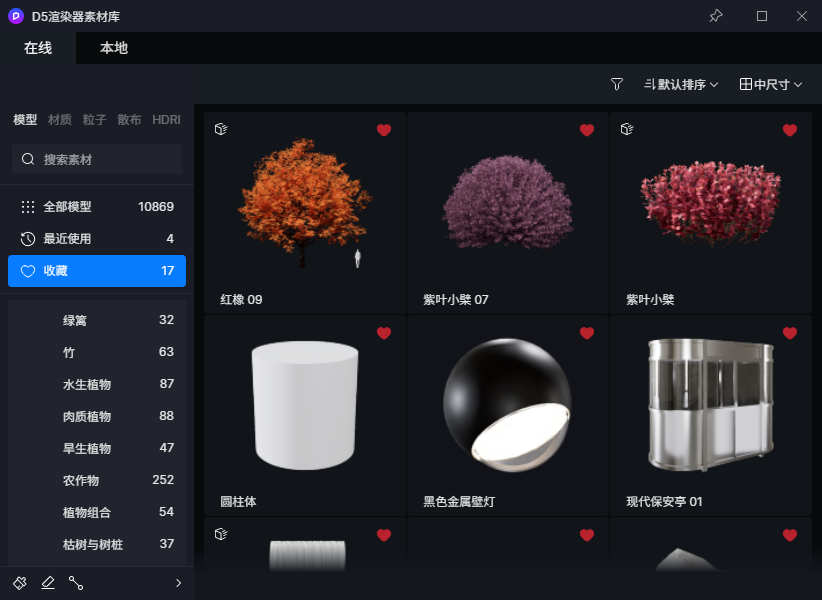
Task: Select the 绿篱 category
Action: point(97,320)
